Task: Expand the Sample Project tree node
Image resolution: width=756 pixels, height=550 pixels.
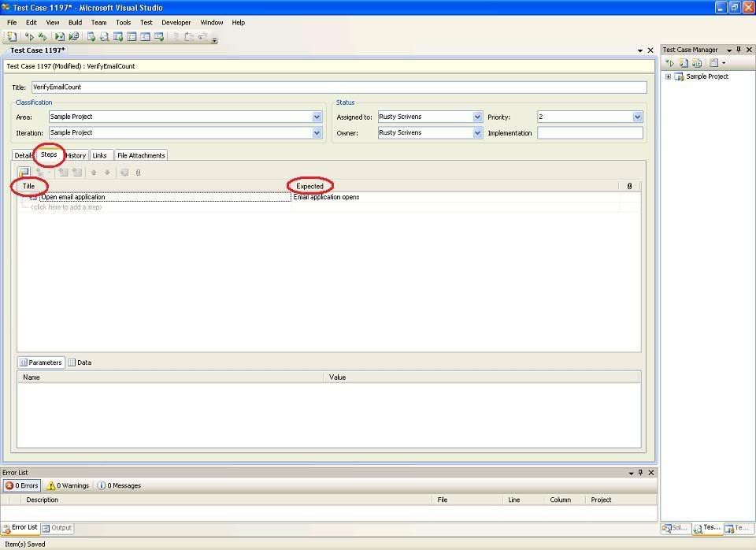Action: click(x=669, y=76)
